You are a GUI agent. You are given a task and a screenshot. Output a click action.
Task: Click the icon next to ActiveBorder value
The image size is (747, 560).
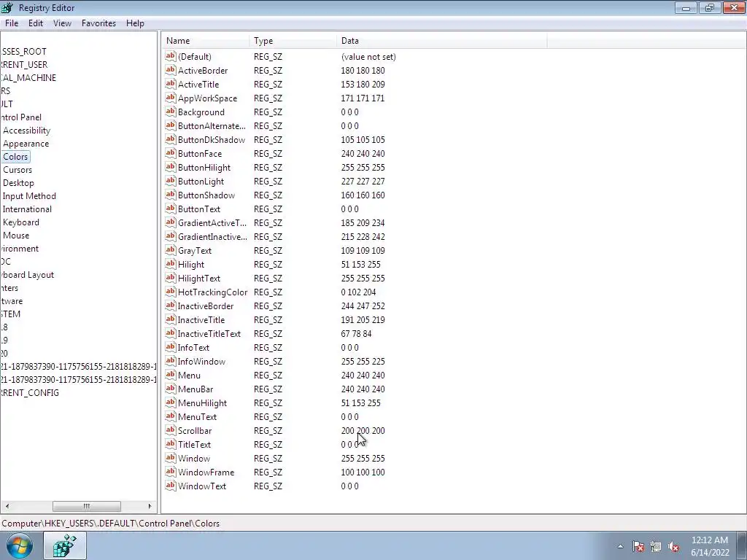click(x=171, y=70)
